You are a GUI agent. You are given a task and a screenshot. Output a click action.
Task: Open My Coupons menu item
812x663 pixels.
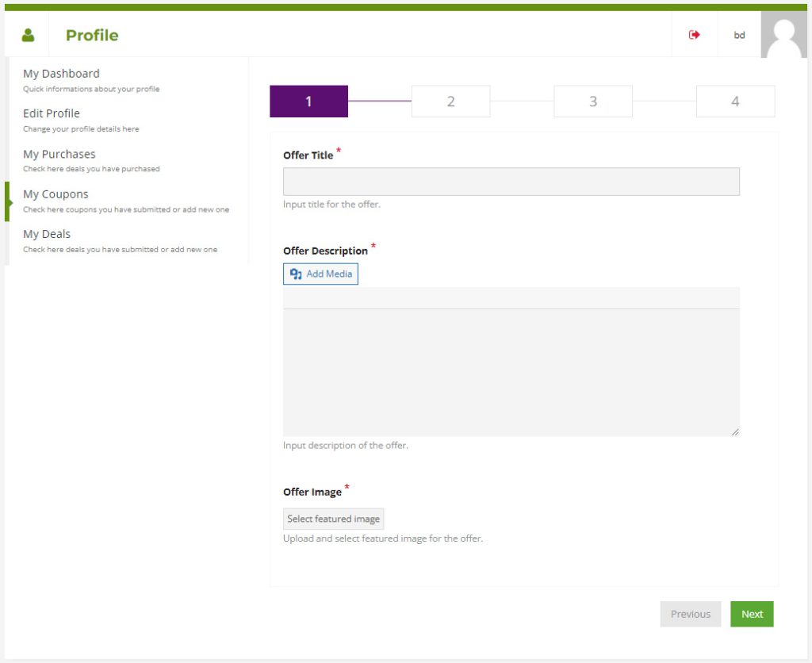pos(56,194)
